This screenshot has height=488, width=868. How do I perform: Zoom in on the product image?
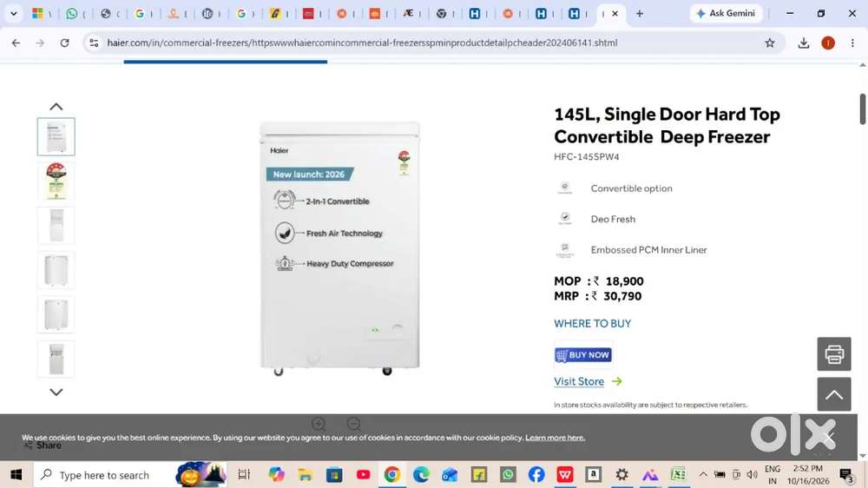click(319, 425)
